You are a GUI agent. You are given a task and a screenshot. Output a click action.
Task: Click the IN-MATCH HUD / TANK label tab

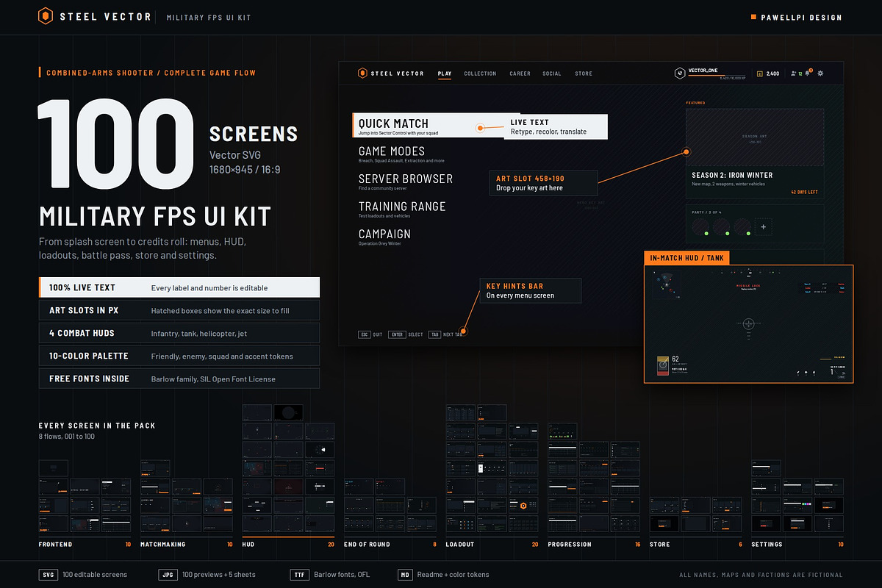pos(686,258)
